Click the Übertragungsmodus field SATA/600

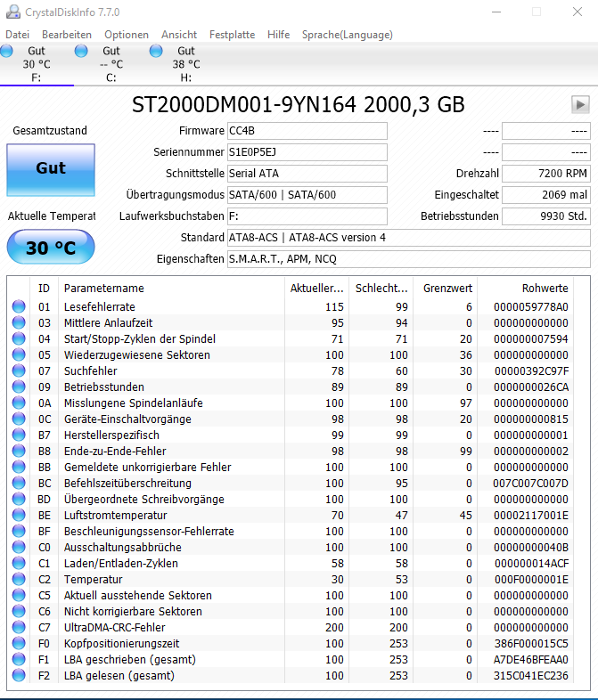(x=307, y=195)
